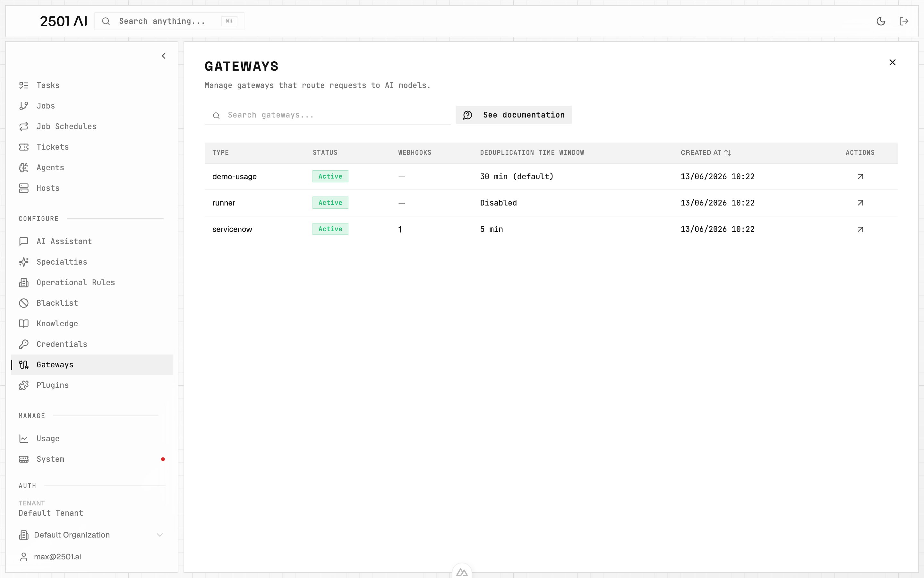Image resolution: width=924 pixels, height=578 pixels.
Task: Click the Knowledge book icon
Action: [x=24, y=323]
